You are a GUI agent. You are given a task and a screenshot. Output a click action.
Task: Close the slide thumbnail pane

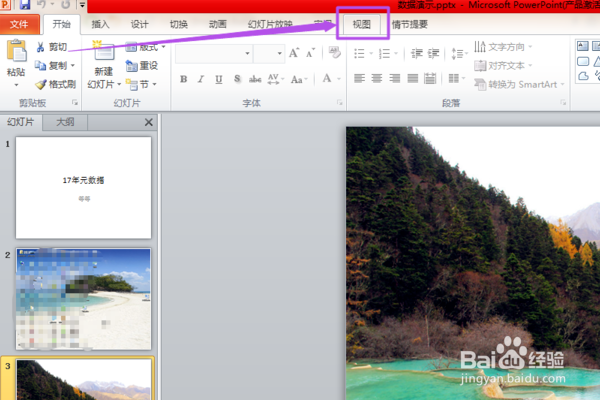[148, 122]
